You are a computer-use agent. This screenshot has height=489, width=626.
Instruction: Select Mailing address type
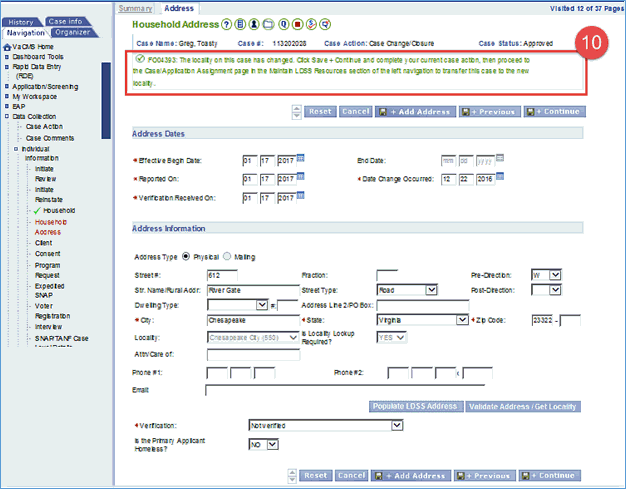pos(227,256)
